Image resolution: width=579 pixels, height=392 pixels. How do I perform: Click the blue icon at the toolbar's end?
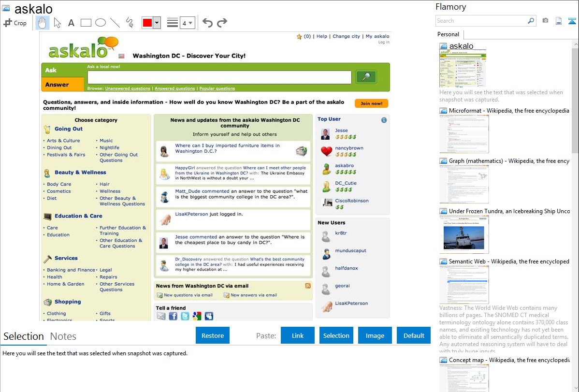[572, 21]
